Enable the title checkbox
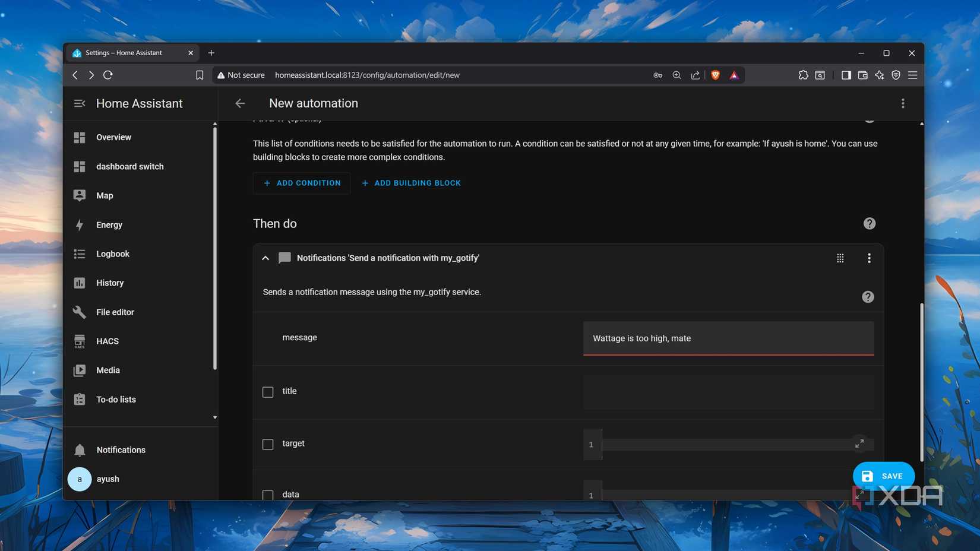This screenshot has height=551, width=980. 268,392
